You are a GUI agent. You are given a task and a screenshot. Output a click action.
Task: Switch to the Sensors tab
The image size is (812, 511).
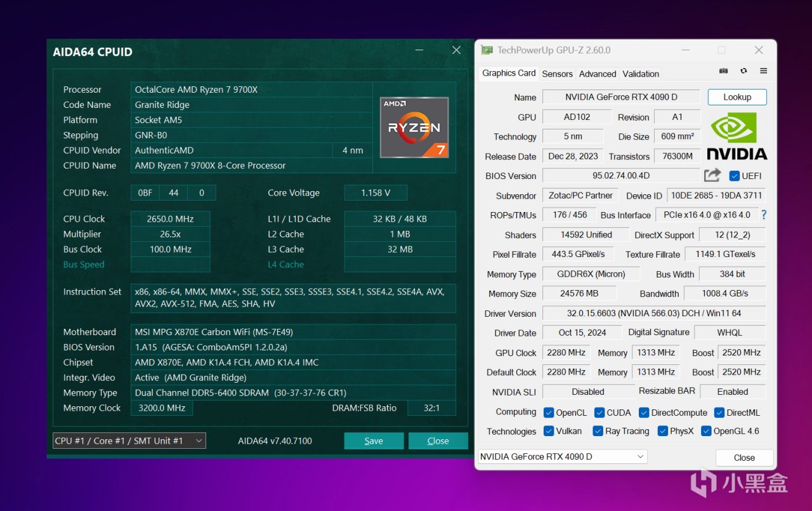(557, 74)
